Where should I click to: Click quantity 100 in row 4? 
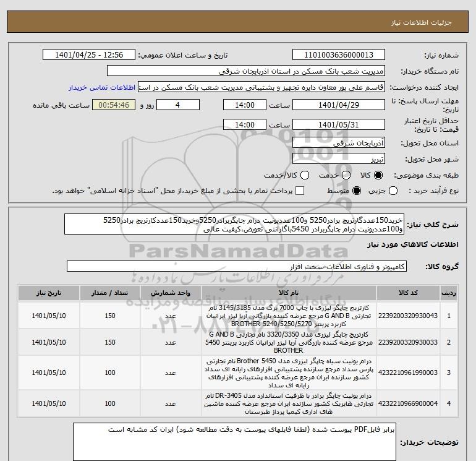tap(110, 403)
